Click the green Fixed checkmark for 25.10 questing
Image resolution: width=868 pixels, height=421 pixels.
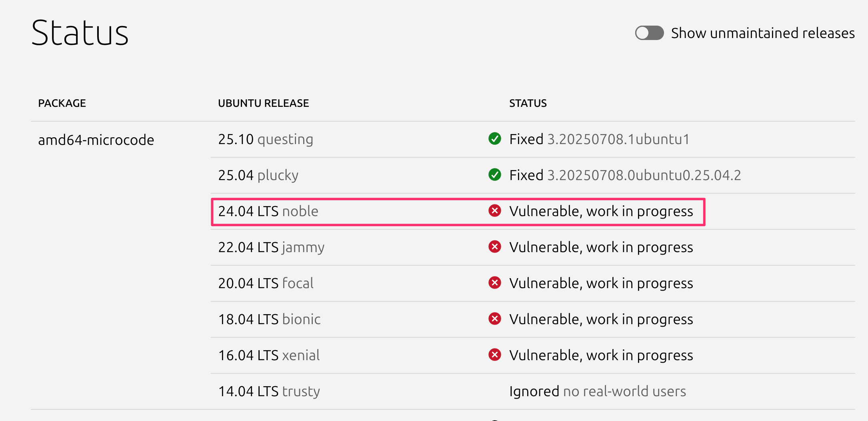pos(495,139)
